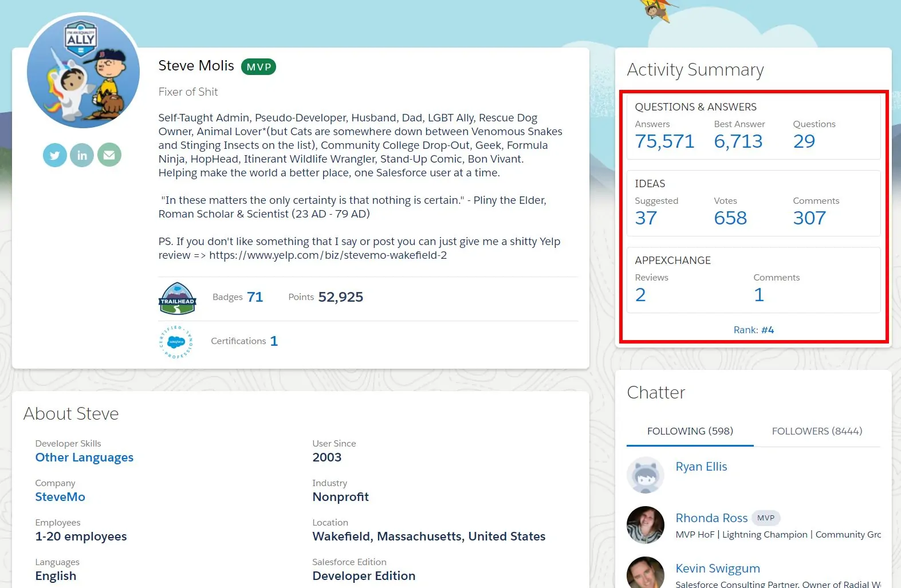The height and width of the screenshot is (588, 901).
Task: Click the SteveMo company link
Action: (x=60, y=497)
